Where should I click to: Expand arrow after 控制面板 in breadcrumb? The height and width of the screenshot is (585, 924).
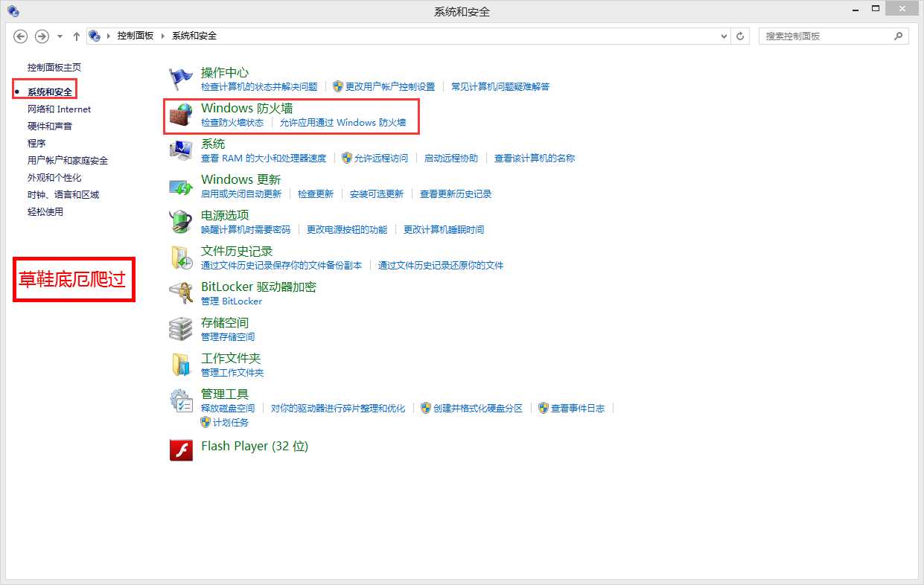[163, 36]
